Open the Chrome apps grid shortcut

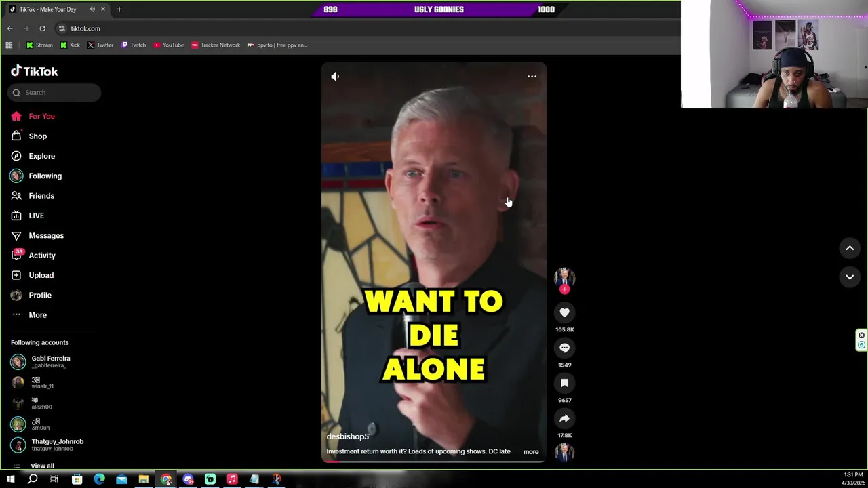9,45
